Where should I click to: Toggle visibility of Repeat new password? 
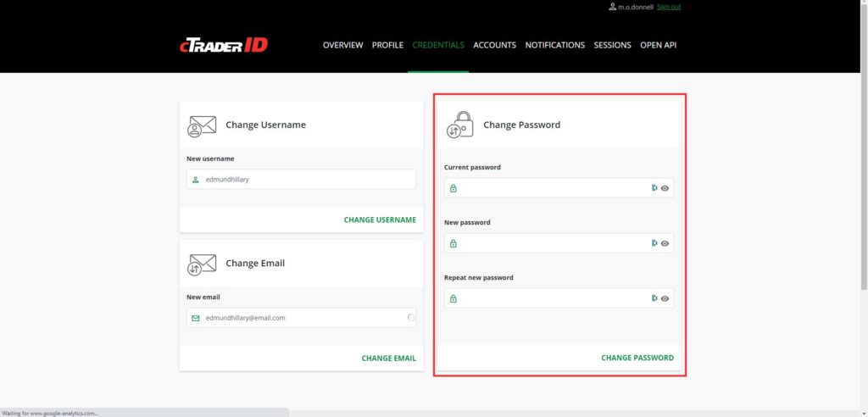(x=665, y=298)
